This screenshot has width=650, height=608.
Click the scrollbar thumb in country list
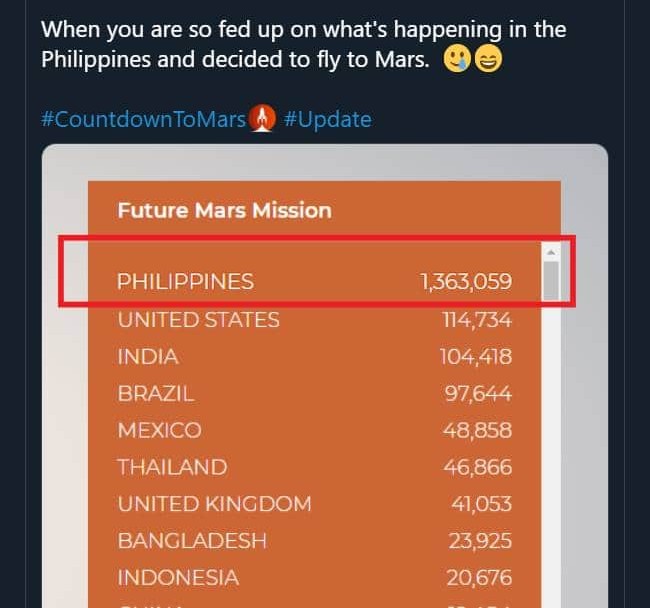(551, 281)
